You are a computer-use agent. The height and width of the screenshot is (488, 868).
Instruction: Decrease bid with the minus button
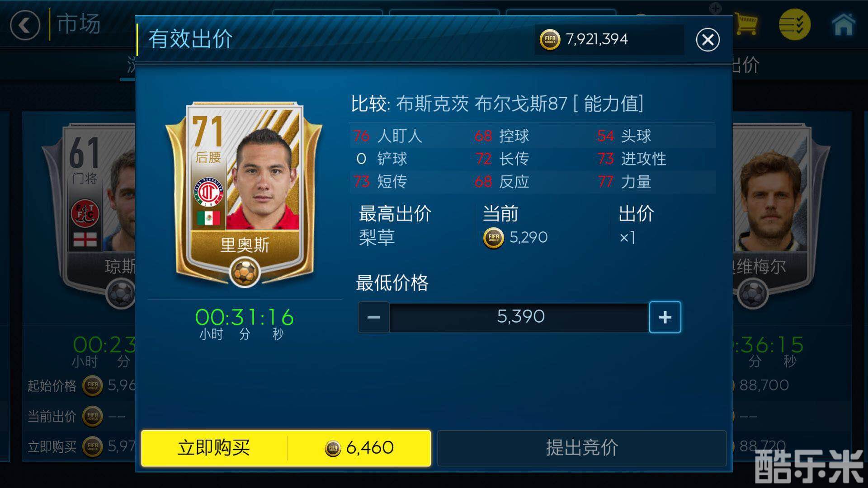[x=373, y=317]
